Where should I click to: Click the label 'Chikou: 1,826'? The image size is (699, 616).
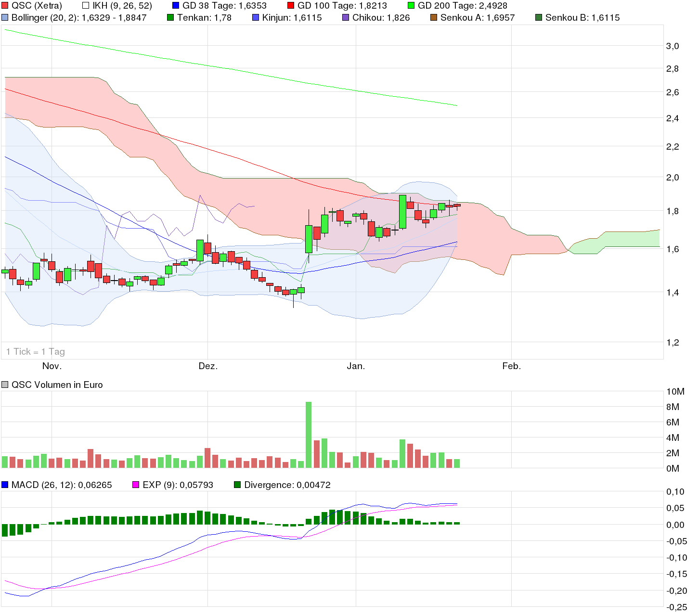coord(381,17)
